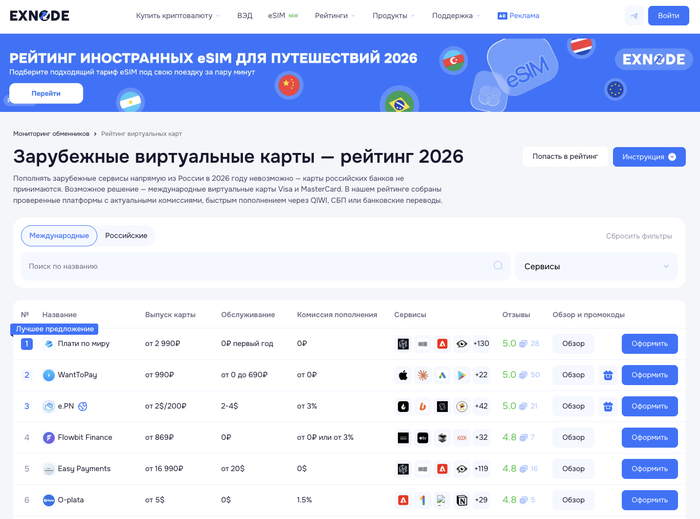Click the 'от 2 990₽' issue price cell

(162, 344)
